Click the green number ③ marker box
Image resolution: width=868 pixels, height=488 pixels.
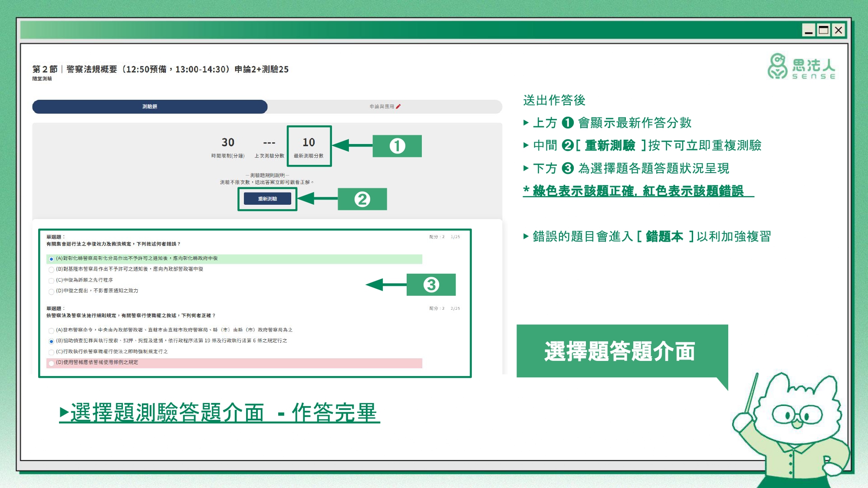[x=431, y=285]
